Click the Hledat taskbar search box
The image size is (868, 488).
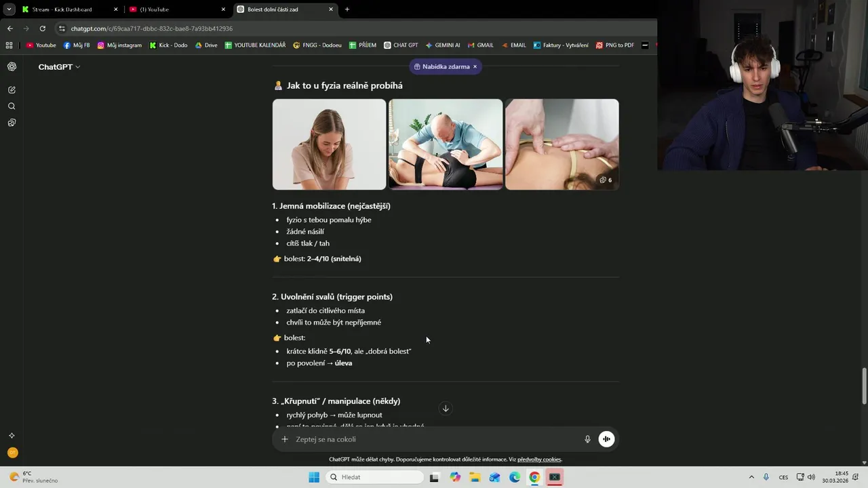pos(375,477)
